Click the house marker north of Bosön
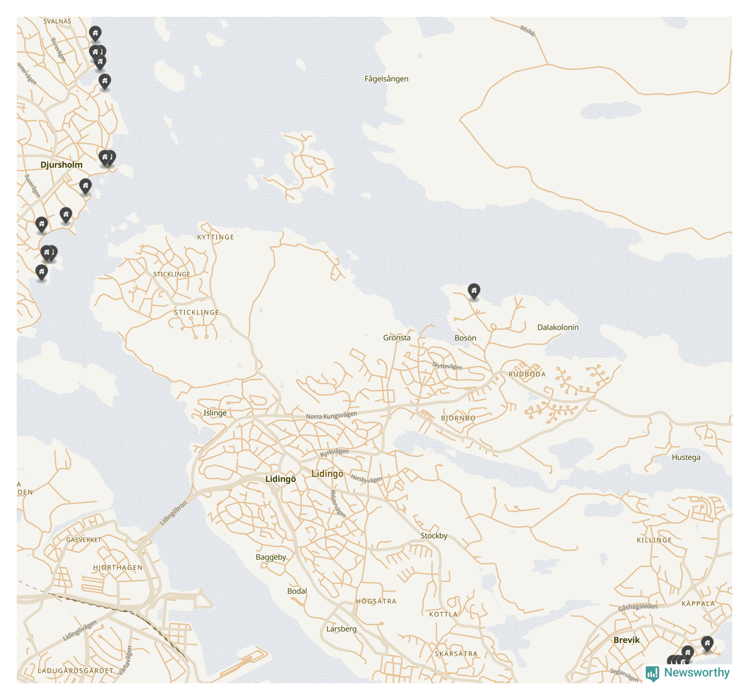Viewport: 749px width, 700px height. (x=474, y=291)
